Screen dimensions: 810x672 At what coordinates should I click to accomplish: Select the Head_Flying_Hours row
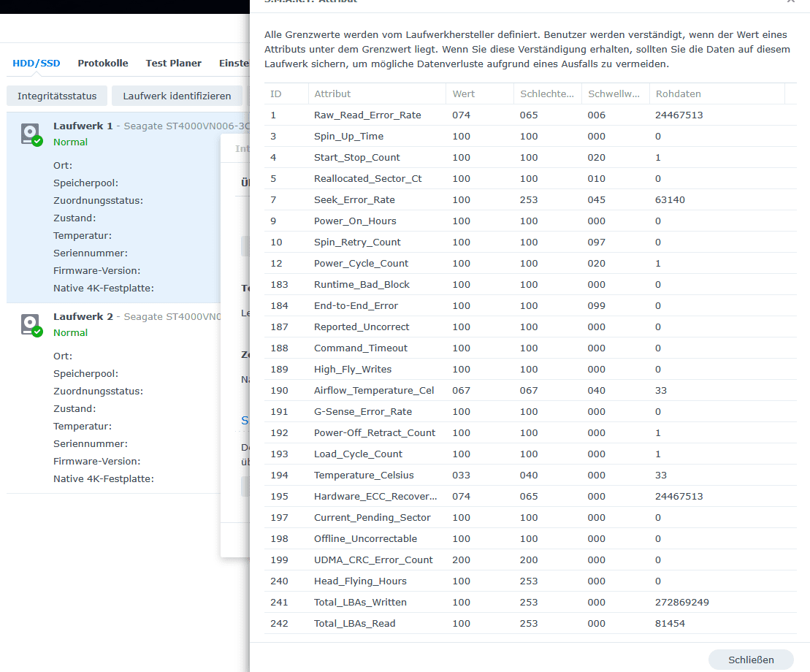(x=530, y=581)
